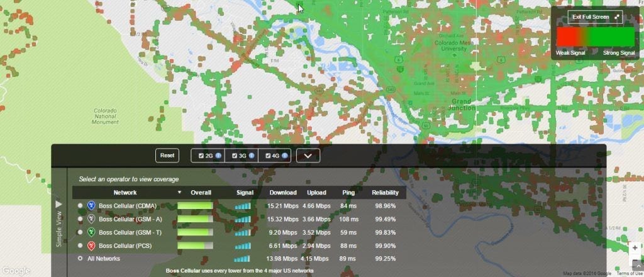The width and height of the screenshot is (644, 277).
Task: Click the Reset button
Action: click(167, 155)
